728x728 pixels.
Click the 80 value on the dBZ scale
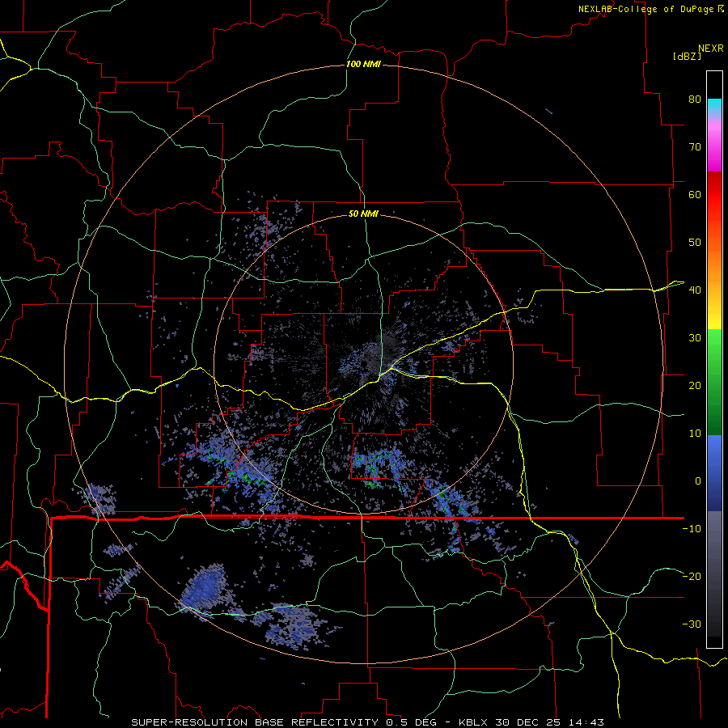point(695,99)
